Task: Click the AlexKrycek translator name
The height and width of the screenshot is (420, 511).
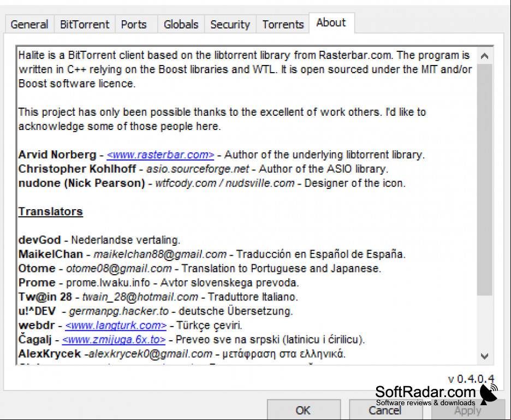Action: (50, 354)
